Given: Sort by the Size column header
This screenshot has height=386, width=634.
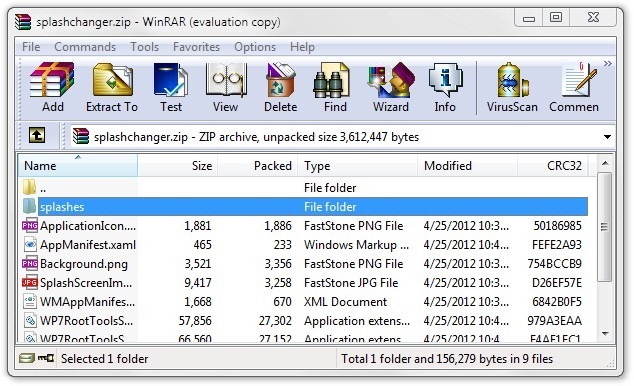Looking at the screenshot, I should (x=178, y=165).
